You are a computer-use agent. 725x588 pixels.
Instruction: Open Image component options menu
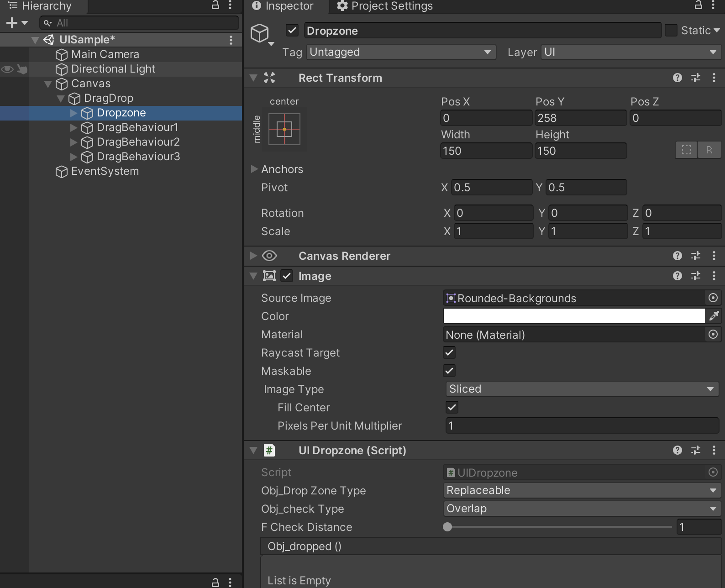pyautogui.click(x=714, y=276)
